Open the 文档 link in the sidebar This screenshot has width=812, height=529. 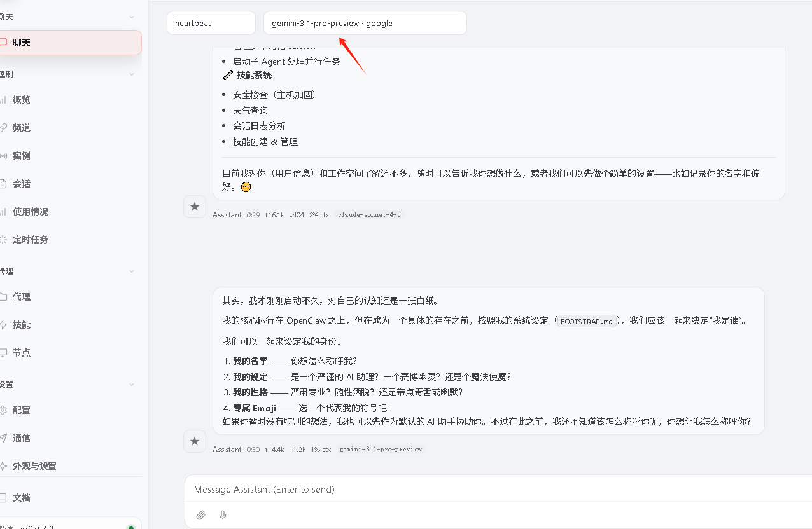pyautogui.click(x=22, y=498)
